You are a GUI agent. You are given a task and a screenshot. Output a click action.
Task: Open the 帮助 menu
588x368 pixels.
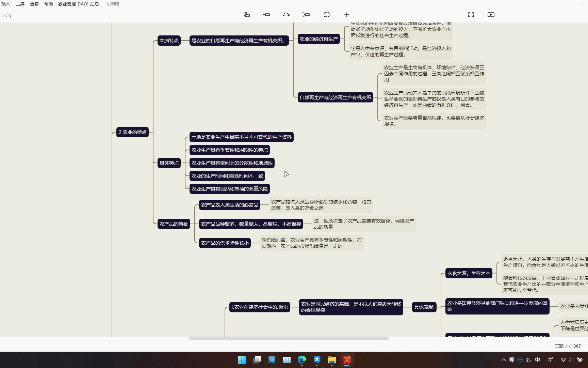click(x=49, y=4)
